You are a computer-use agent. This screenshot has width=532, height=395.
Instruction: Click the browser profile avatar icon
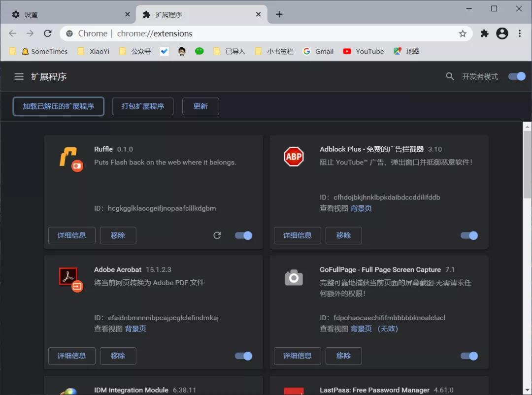click(502, 33)
